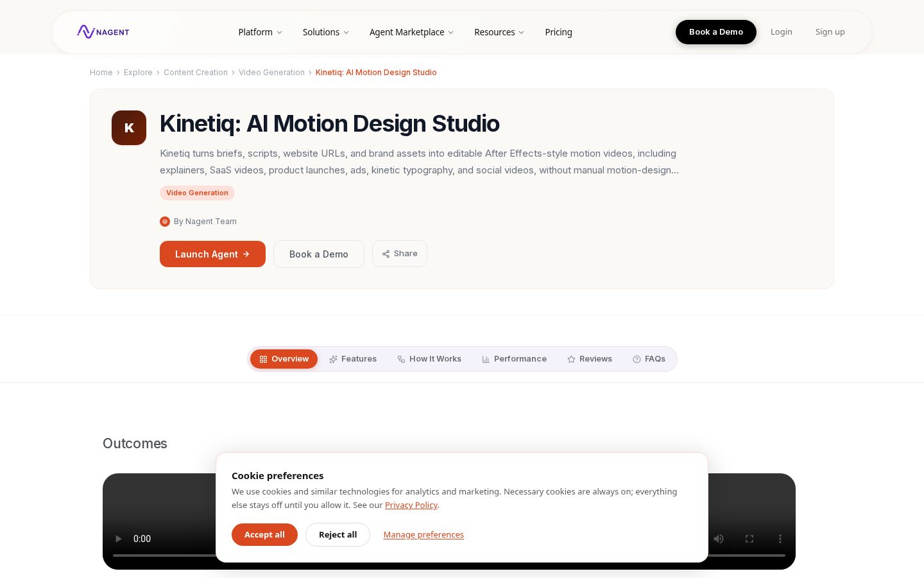The width and height of the screenshot is (924, 578).
Task: Reject all cookies
Action: [x=338, y=534]
